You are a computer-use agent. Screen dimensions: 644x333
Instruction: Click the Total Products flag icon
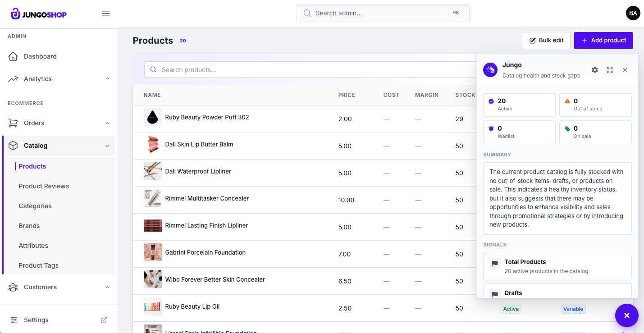coord(495,264)
